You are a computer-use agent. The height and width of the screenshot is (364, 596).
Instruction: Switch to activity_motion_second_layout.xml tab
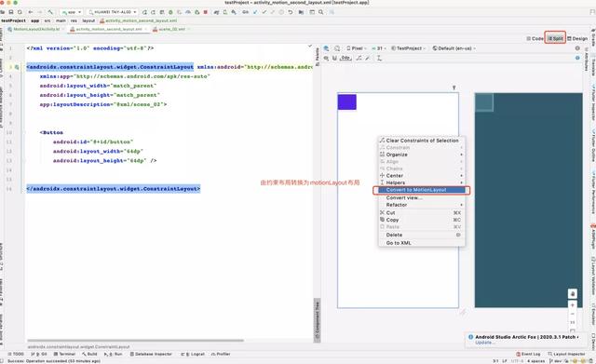tap(108, 29)
